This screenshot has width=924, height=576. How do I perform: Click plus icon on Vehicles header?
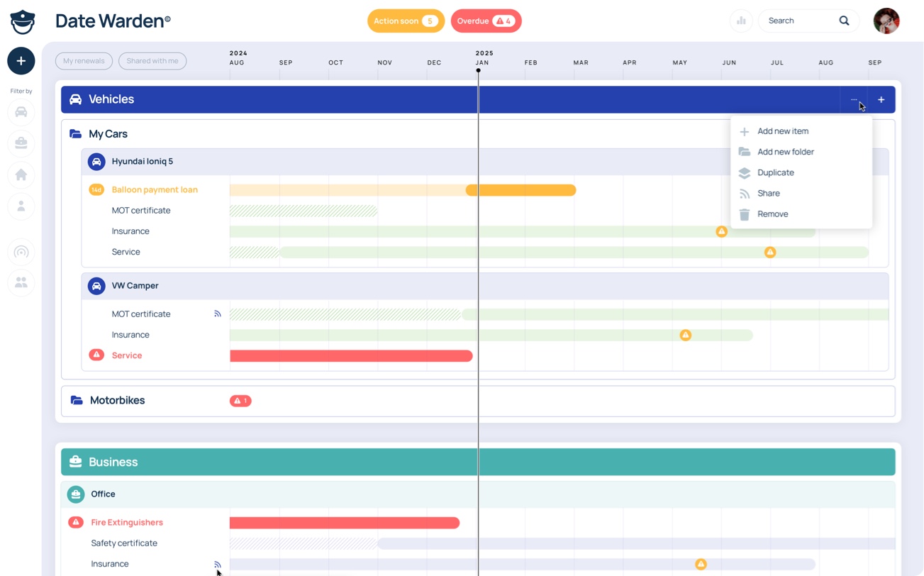click(881, 100)
